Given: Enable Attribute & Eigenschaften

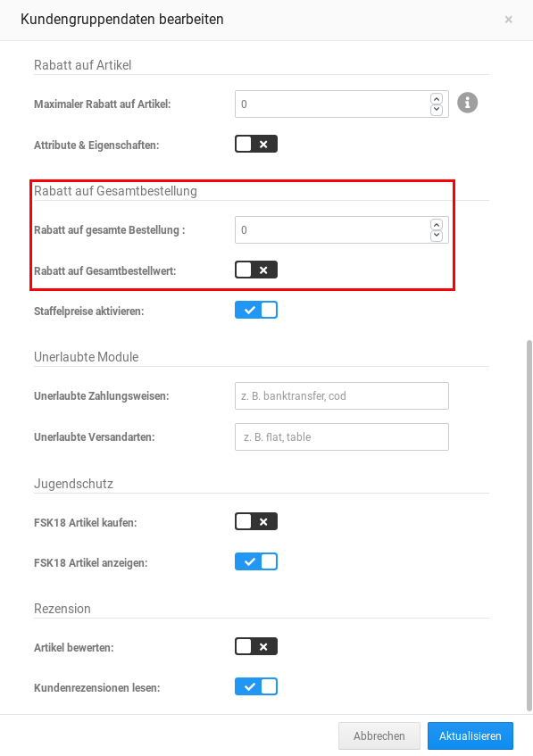Looking at the screenshot, I should tap(255, 143).
